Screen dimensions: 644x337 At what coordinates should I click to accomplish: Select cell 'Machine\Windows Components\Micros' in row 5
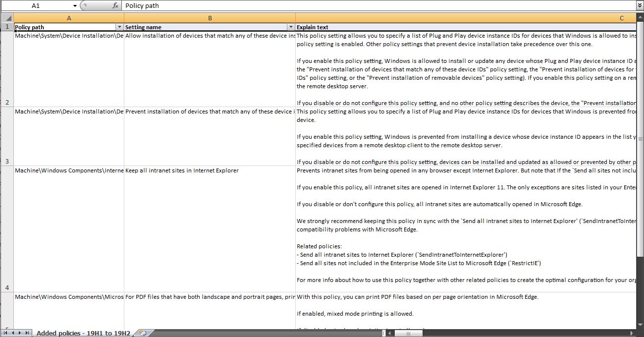[x=69, y=311]
